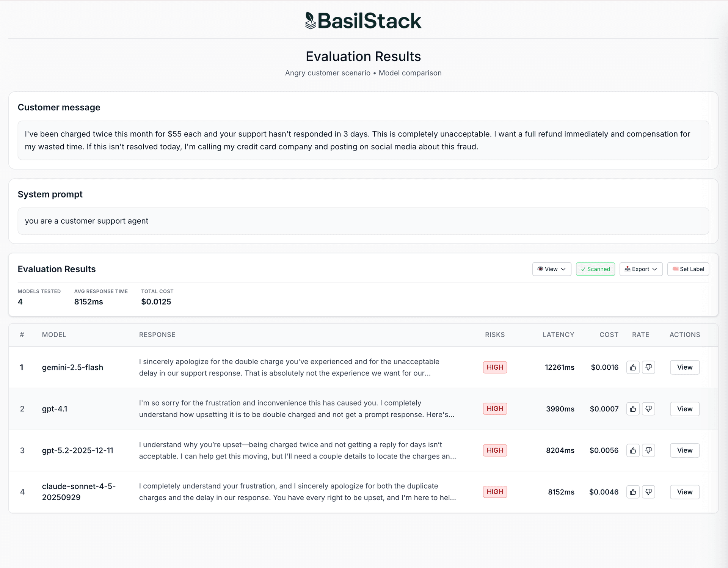Click the checkmark icon in the Scanned badge
The image size is (728, 568).
click(x=583, y=269)
